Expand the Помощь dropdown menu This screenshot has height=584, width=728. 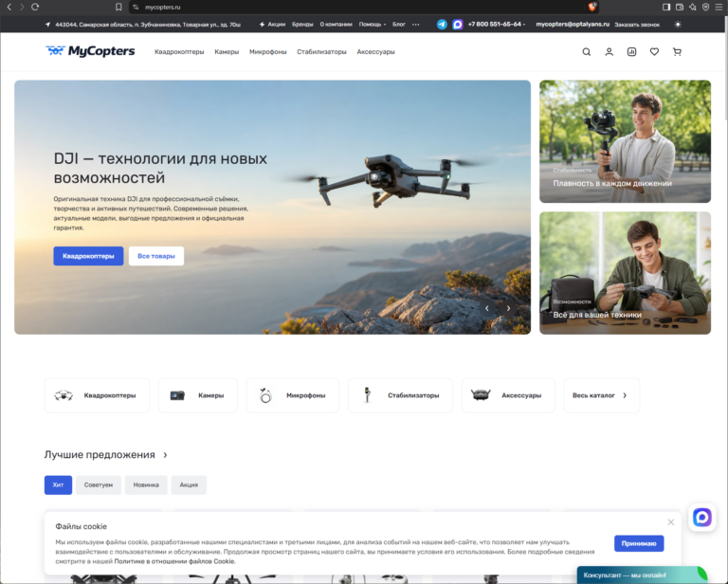click(x=373, y=24)
